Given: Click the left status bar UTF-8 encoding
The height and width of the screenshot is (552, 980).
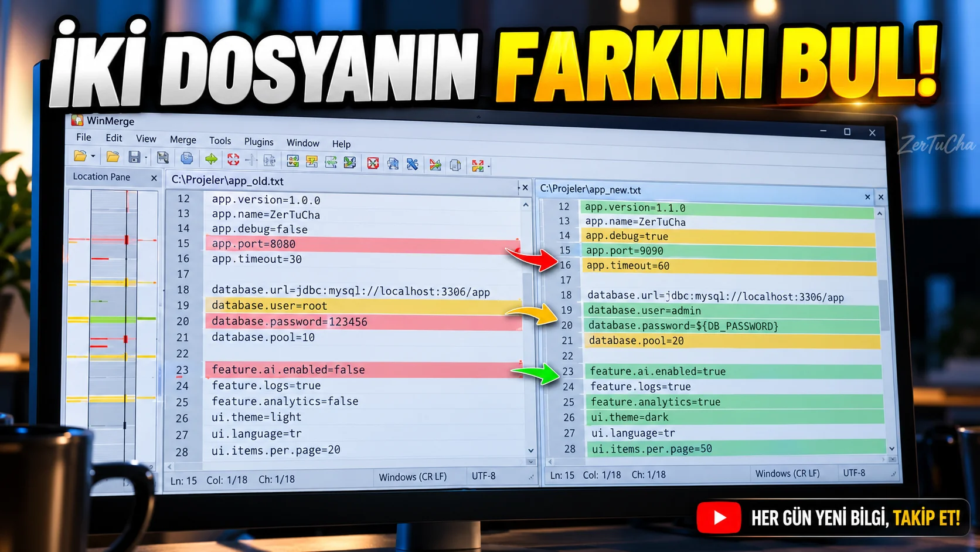Looking at the screenshot, I should coord(484,476).
